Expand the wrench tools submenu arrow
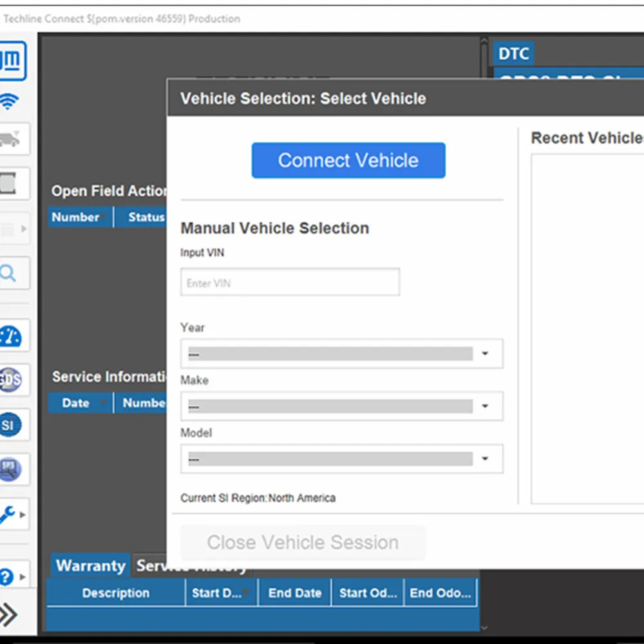The image size is (644, 644). [x=23, y=514]
